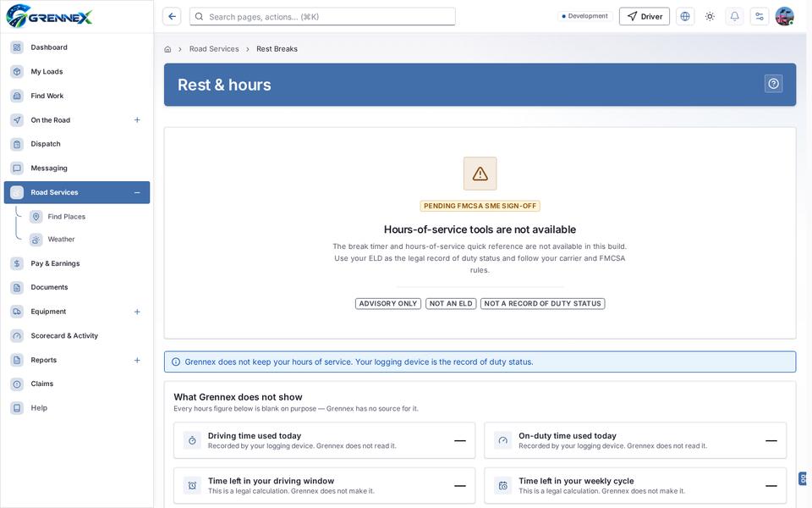812x508 pixels.
Task: Click the help question-mark icon in banner
Action: click(773, 84)
